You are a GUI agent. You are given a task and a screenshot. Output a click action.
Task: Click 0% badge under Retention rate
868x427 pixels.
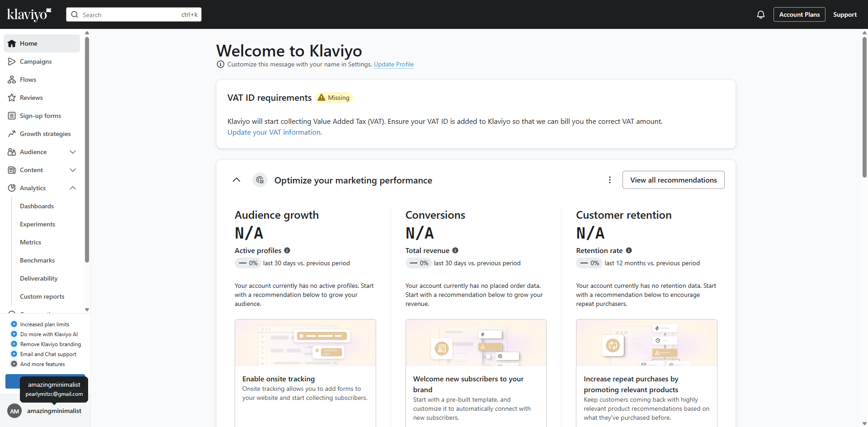tap(589, 263)
